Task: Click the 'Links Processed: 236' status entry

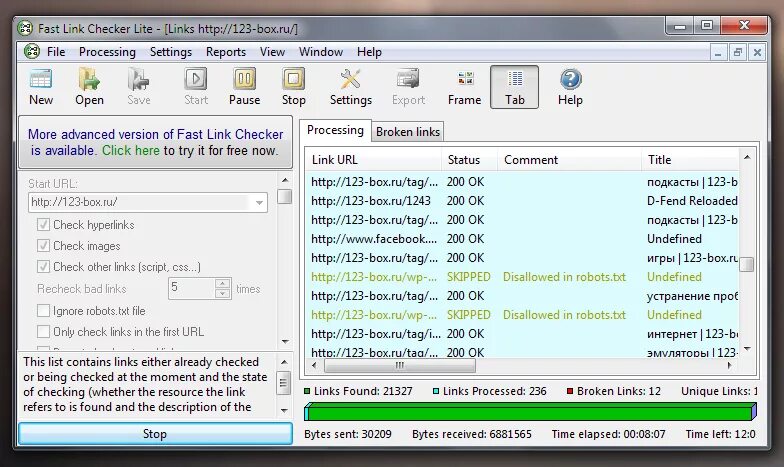Action: point(490,391)
